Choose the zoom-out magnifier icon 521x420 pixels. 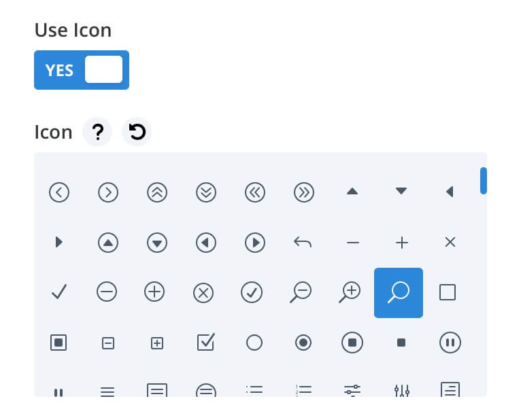point(301,292)
